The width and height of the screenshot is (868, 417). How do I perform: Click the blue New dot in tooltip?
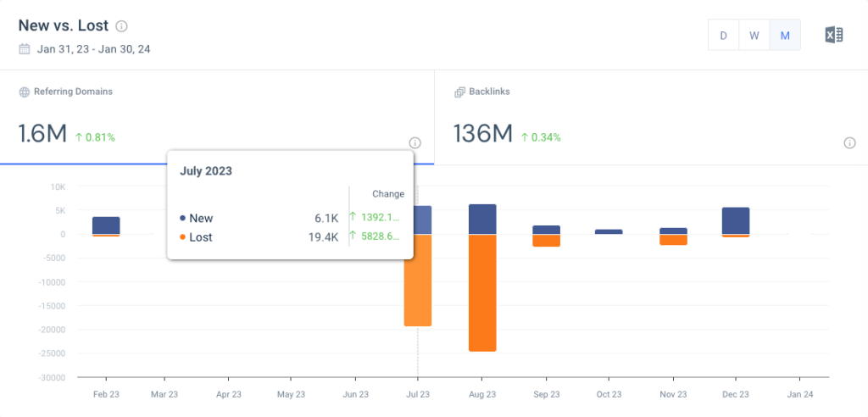(183, 219)
